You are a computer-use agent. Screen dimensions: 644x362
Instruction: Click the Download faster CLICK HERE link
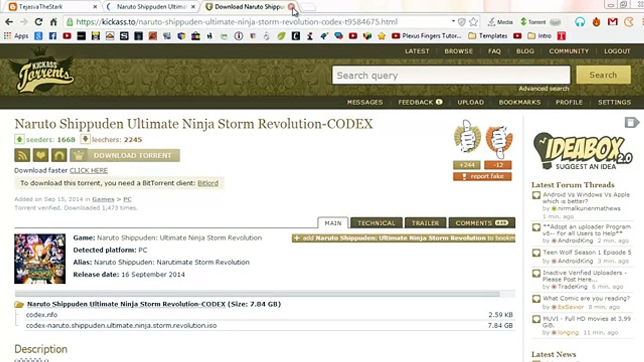[89, 170]
